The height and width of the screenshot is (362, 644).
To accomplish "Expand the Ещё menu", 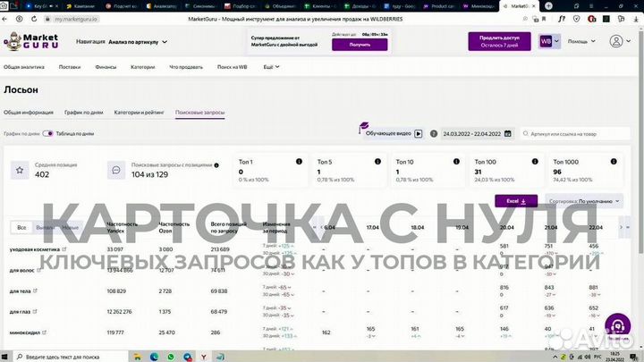I will coord(271,67).
